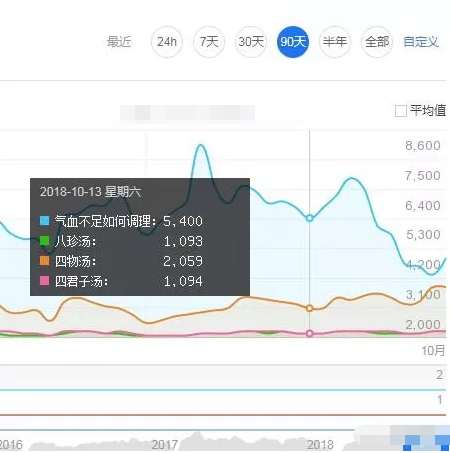The image size is (450, 453).
Task: Select the 24h time range button
Action: pos(167,42)
